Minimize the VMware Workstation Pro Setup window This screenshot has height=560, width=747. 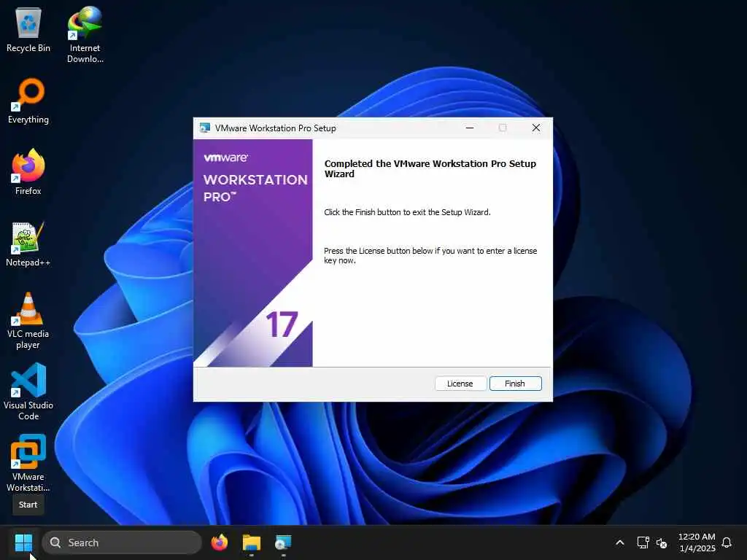click(470, 128)
